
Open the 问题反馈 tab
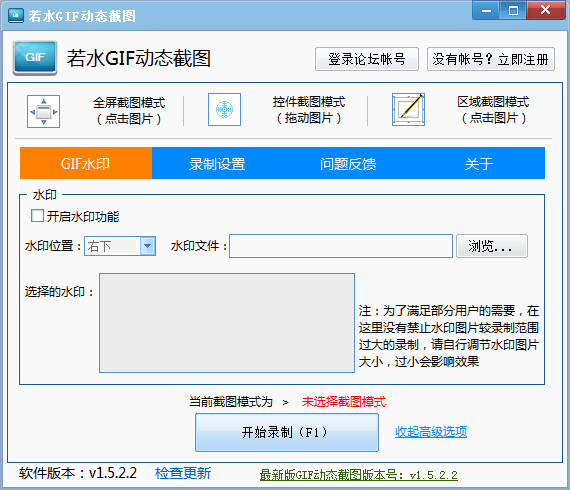coord(348,164)
